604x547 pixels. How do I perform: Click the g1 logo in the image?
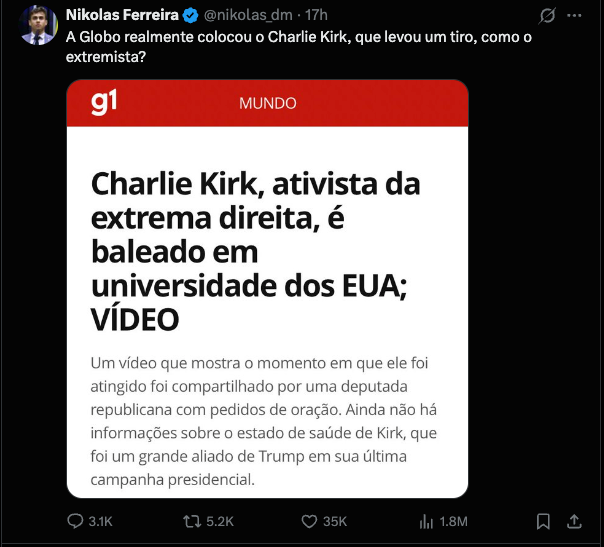tap(104, 102)
